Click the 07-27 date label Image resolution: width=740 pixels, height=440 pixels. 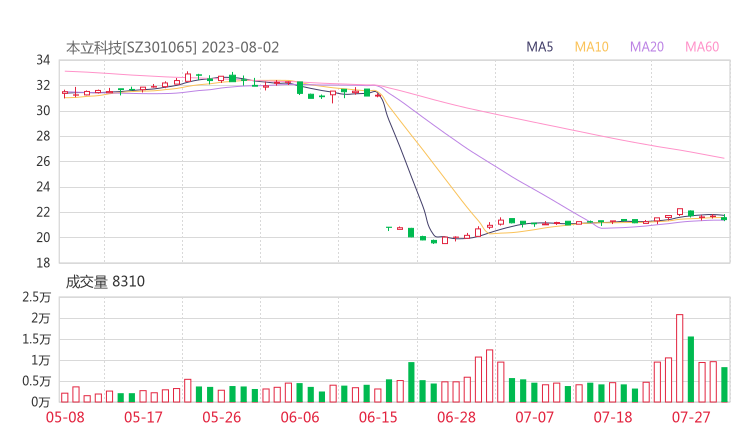pos(691,417)
